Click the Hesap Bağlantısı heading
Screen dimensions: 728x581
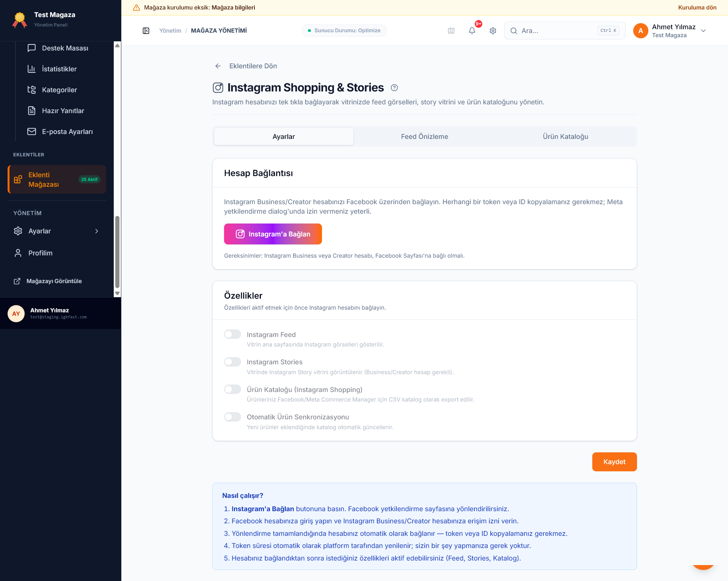coord(259,173)
